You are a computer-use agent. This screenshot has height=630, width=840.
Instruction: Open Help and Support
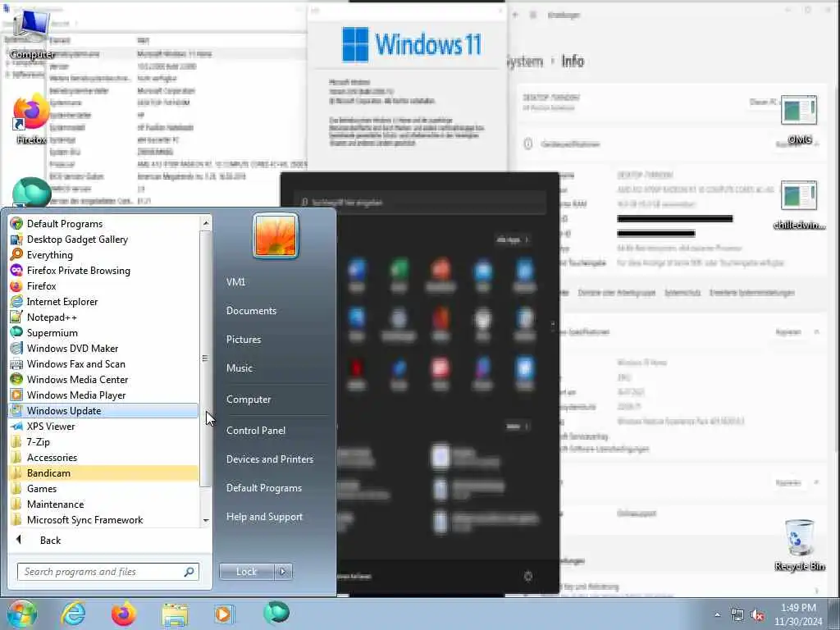click(265, 517)
